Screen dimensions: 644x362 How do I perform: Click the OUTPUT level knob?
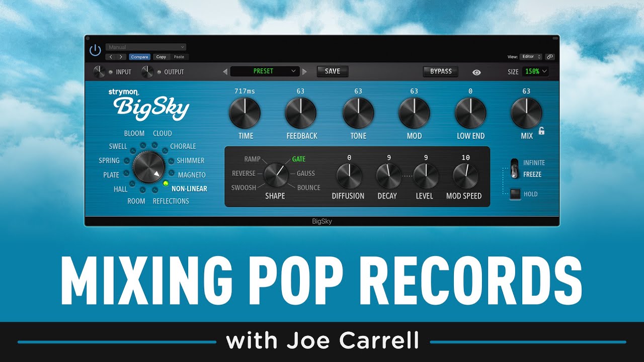point(147,72)
